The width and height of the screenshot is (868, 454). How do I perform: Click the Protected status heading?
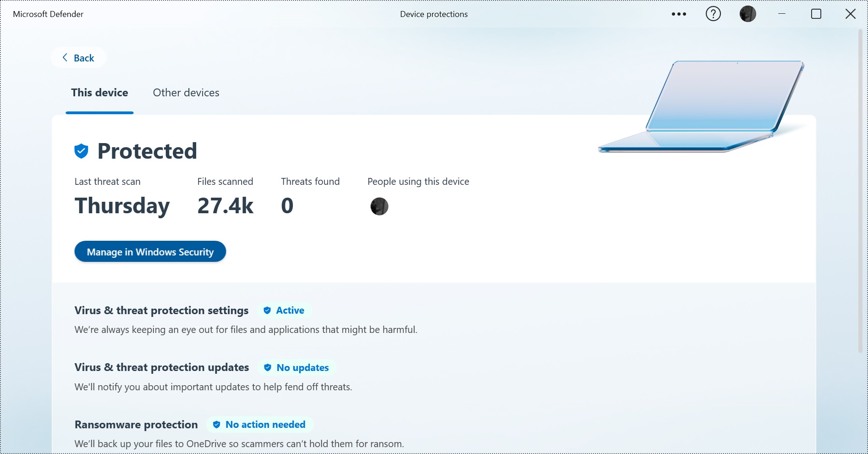coord(147,151)
